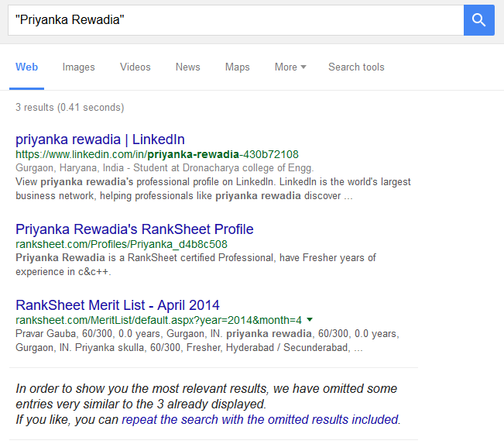Select the Web tab

(26, 67)
